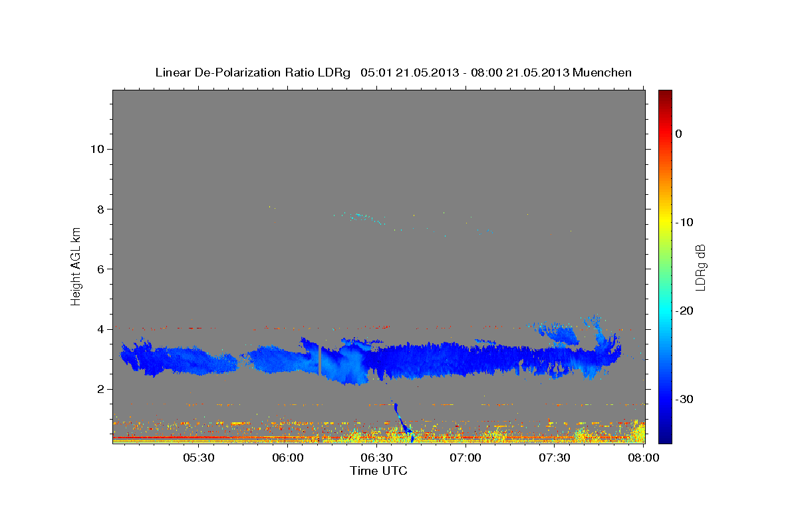This screenshot has height=532, width=798.
Task: Click the plot title 'Linear De-Polarization Ratio LDRg'
Action: (x=253, y=72)
